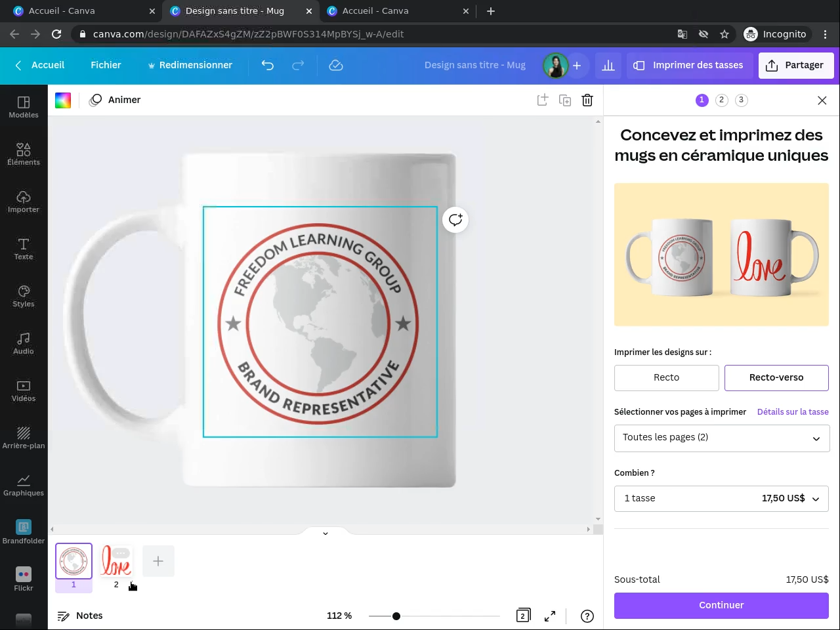Select the love page 2 thumbnail
Screen dimensions: 840x630
[x=116, y=561]
